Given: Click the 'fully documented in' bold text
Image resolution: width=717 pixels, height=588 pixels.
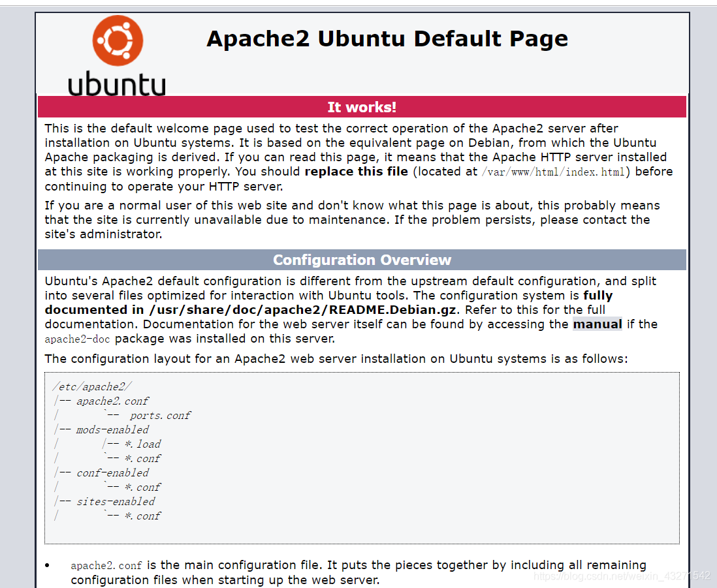Looking at the screenshot, I should 328,302.
